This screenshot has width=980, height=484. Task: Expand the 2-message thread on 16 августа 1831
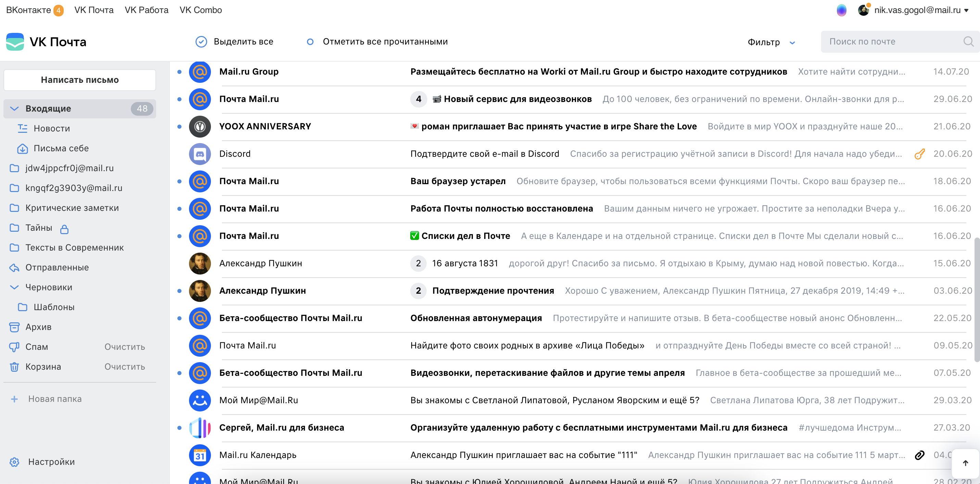pyautogui.click(x=418, y=264)
